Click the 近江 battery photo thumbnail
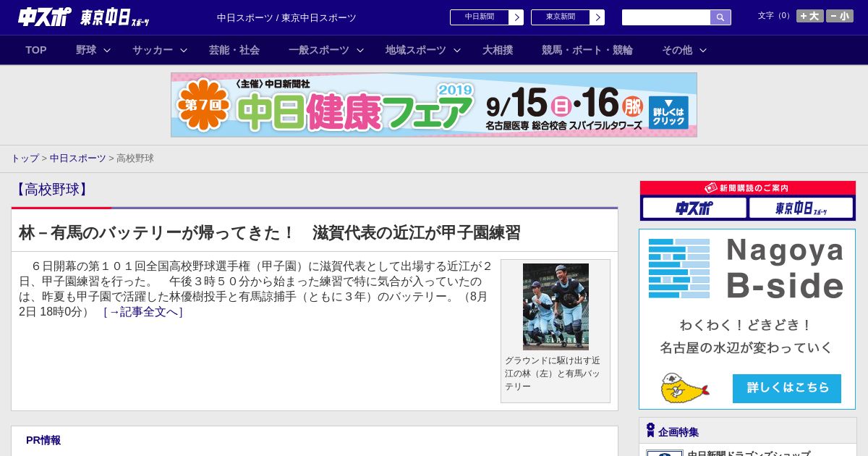The image size is (868, 456). click(556, 307)
